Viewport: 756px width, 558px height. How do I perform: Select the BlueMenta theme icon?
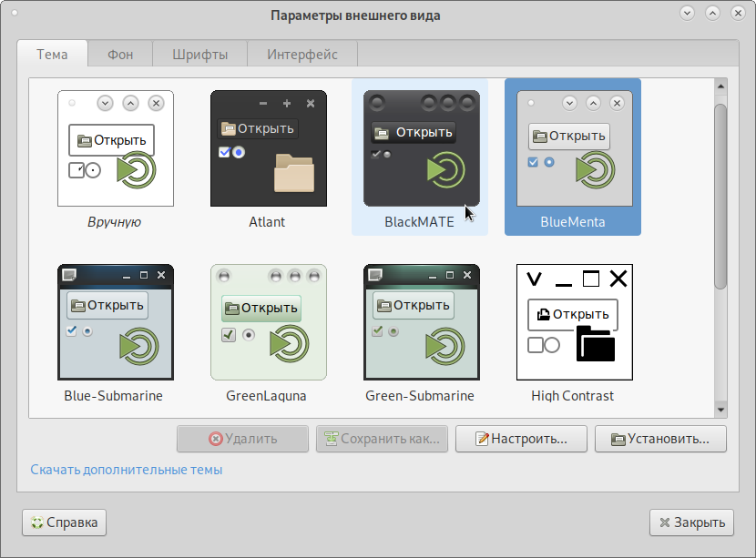coord(572,148)
